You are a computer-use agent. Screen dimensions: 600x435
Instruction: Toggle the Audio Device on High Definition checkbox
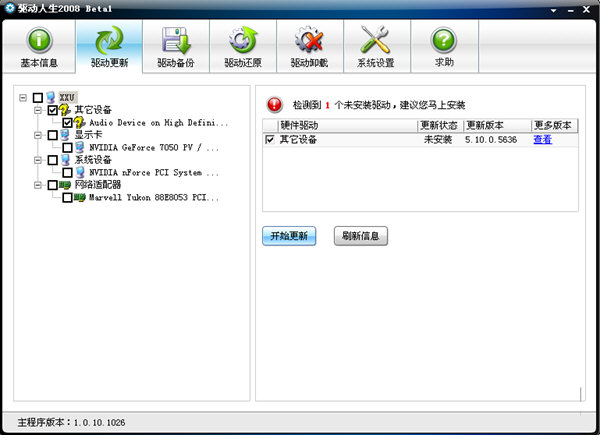coord(67,123)
